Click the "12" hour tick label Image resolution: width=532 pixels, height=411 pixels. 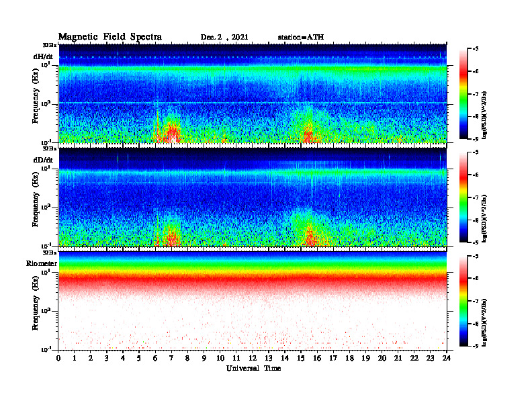click(253, 358)
